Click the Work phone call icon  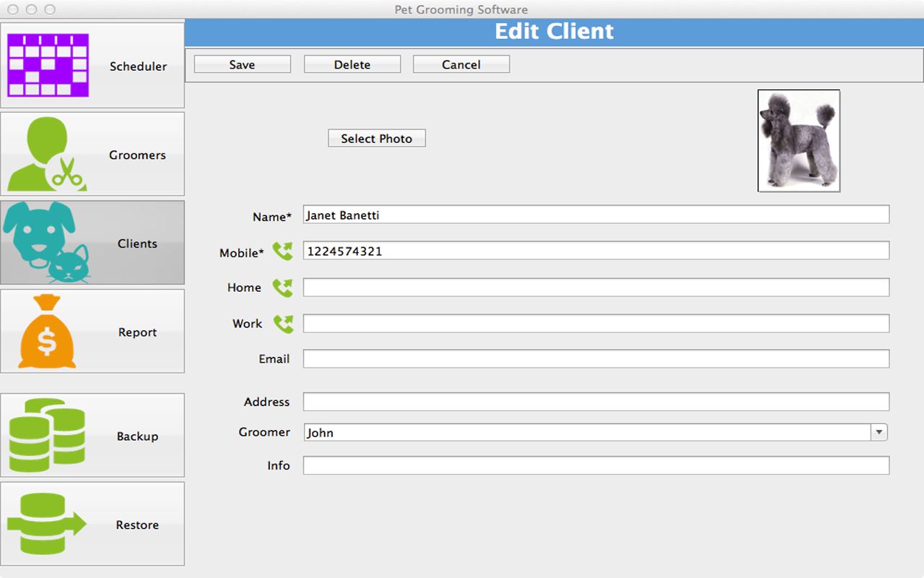pyautogui.click(x=283, y=324)
